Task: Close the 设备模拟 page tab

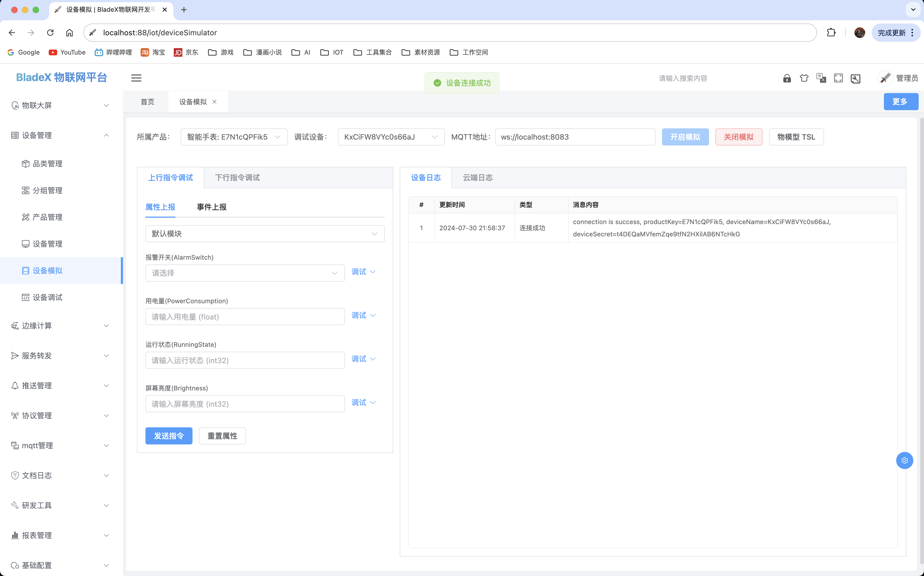Action: coord(214,102)
